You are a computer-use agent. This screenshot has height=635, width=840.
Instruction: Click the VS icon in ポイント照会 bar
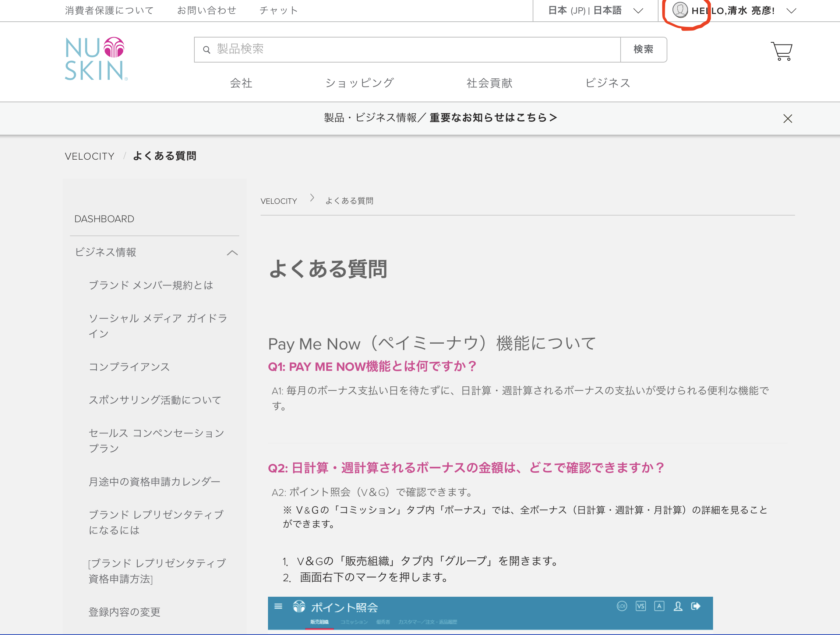pos(640,606)
